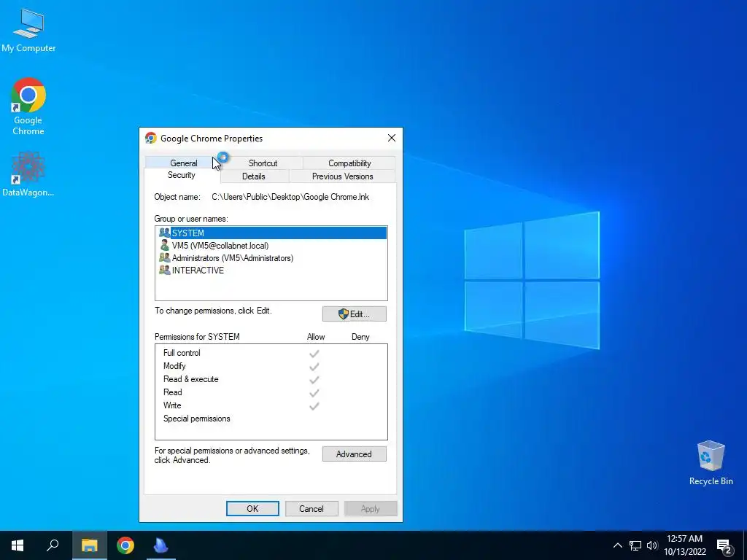Click the Write permission label
Screen dimensions: 747x560
click(x=172, y=405)
